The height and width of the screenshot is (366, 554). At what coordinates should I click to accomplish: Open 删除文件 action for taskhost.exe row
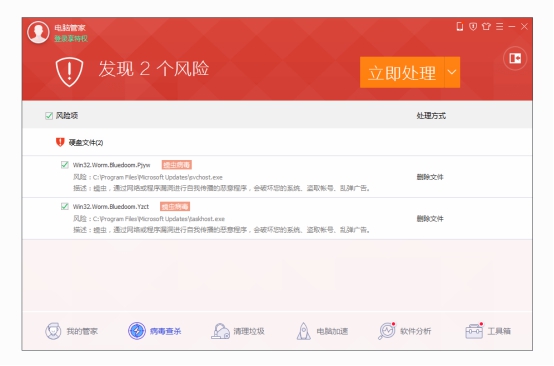430,219
